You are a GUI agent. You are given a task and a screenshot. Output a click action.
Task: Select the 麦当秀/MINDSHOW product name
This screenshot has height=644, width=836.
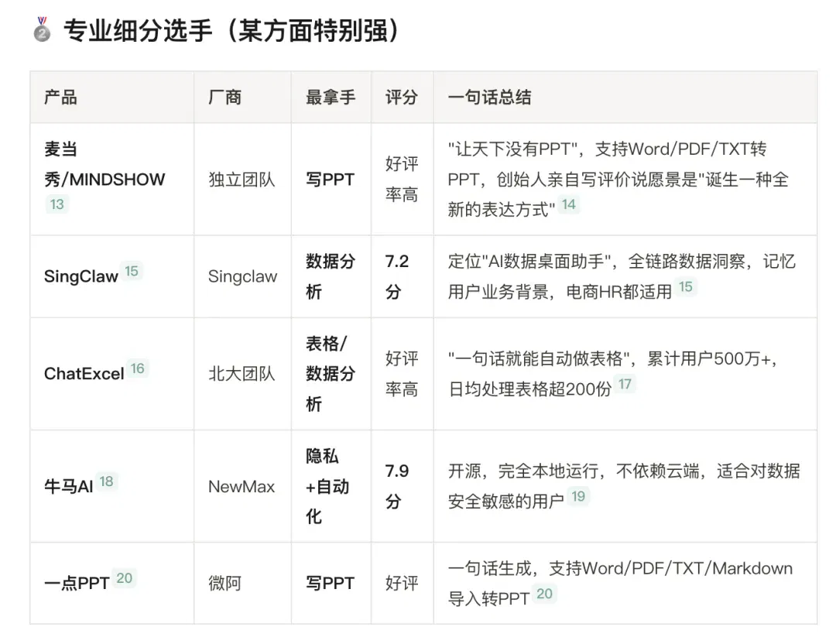104,164
